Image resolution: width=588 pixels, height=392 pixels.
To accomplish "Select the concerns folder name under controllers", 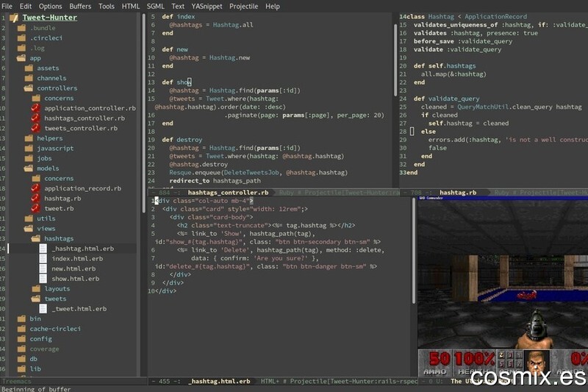I will [59, 99].
